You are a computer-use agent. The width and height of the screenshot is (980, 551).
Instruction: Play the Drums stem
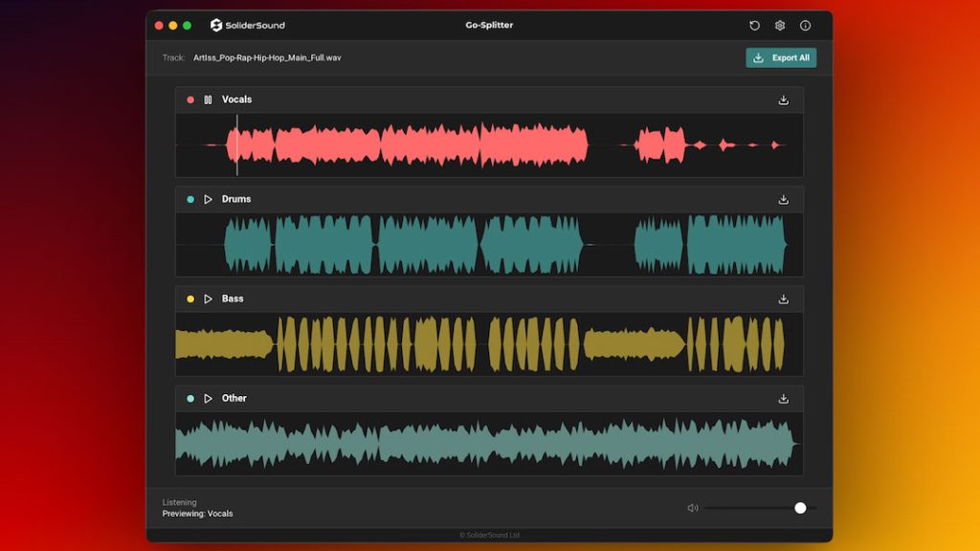pyautogui.click(x=208, y=199)
